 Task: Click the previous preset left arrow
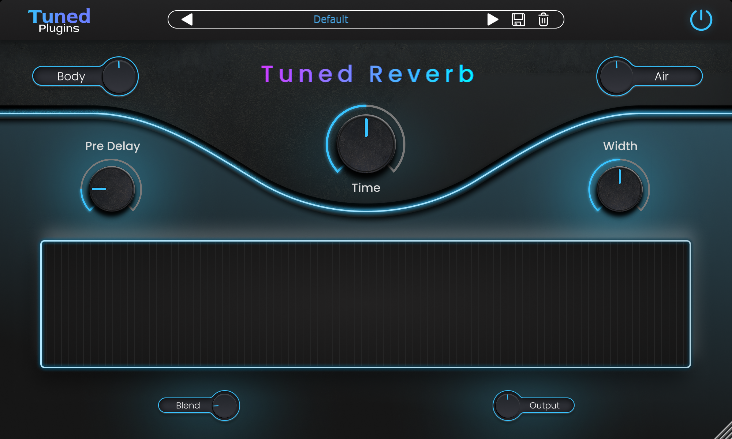coord(187,19)
